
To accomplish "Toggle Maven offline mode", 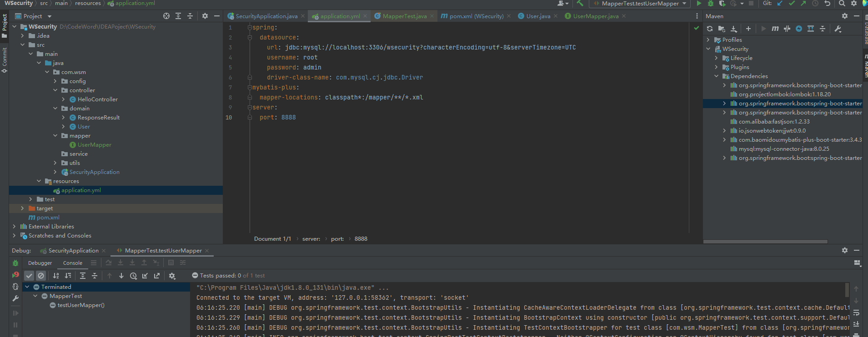I will [787, 29].
